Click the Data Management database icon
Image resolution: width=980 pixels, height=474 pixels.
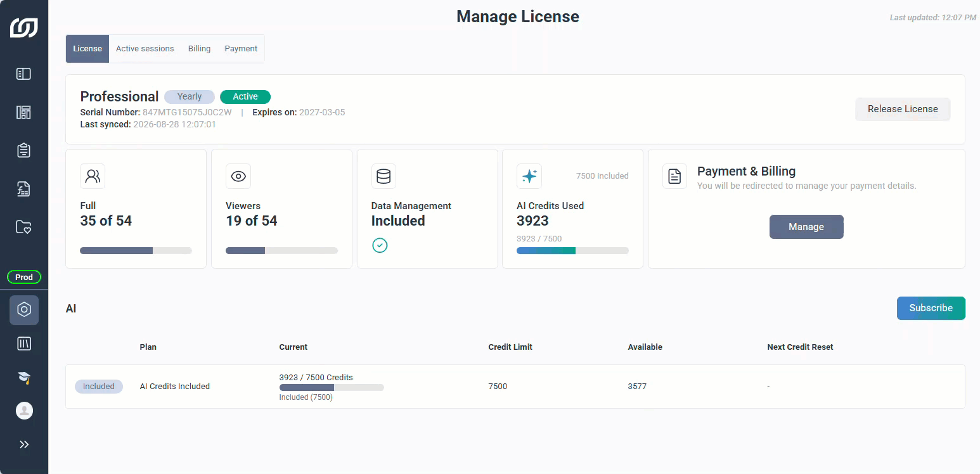point(384,176)
